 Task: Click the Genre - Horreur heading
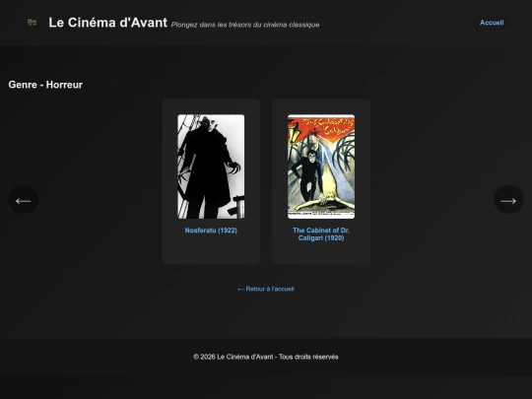click(45, 85)
